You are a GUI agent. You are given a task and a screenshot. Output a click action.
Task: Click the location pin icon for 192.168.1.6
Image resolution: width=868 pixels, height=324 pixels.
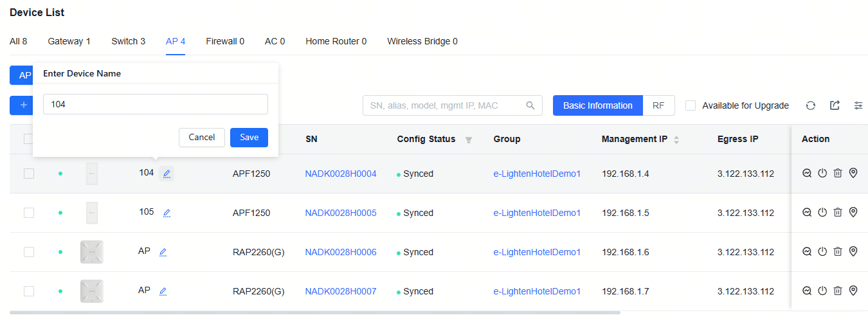tap(853, 251)
